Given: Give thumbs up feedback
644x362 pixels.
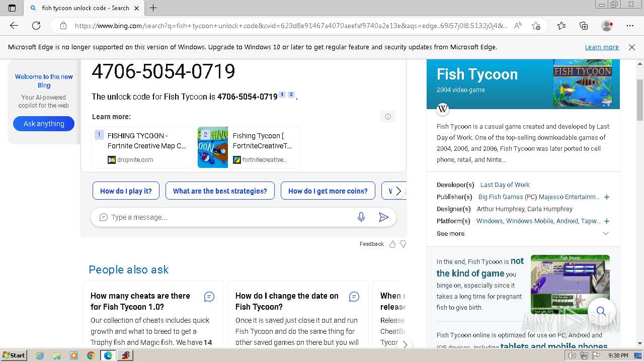Looking at the screenshot, I should (392, 244).
